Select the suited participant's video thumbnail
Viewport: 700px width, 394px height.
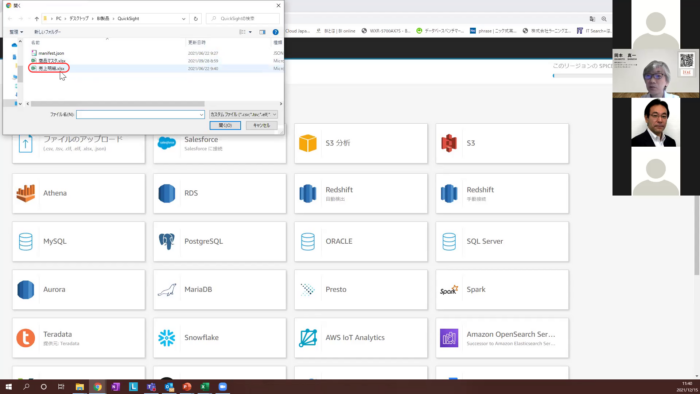click(x=655, y=122)
